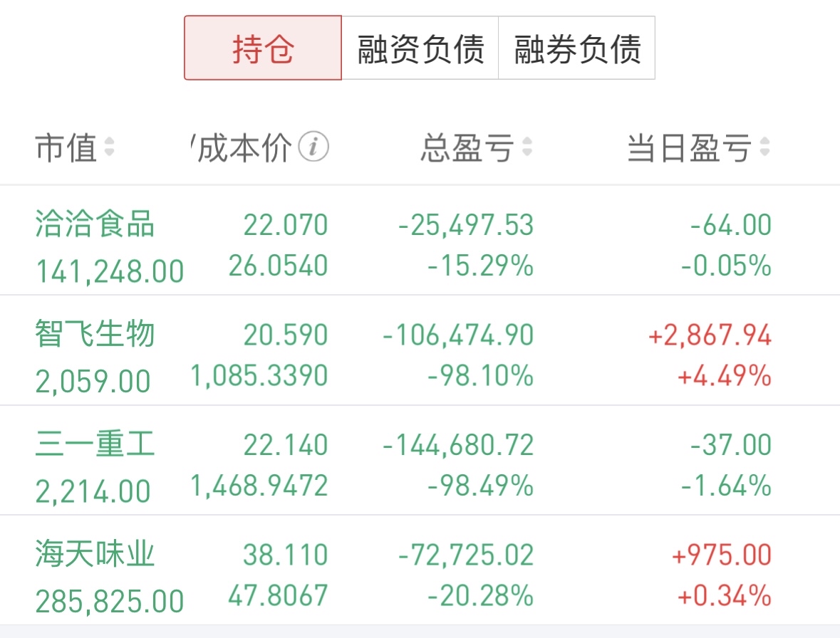Click the 成本价 column header

(x=244, y=147)
